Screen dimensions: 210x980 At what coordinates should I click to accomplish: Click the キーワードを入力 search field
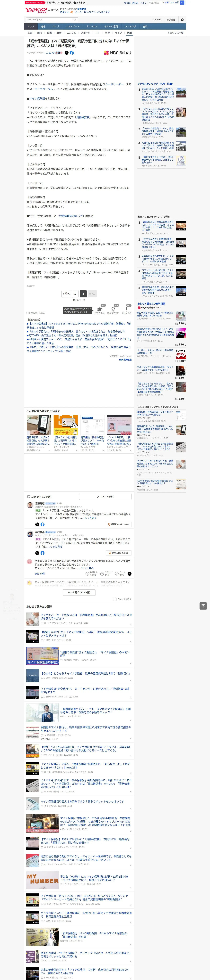click(x=49, y=20)
